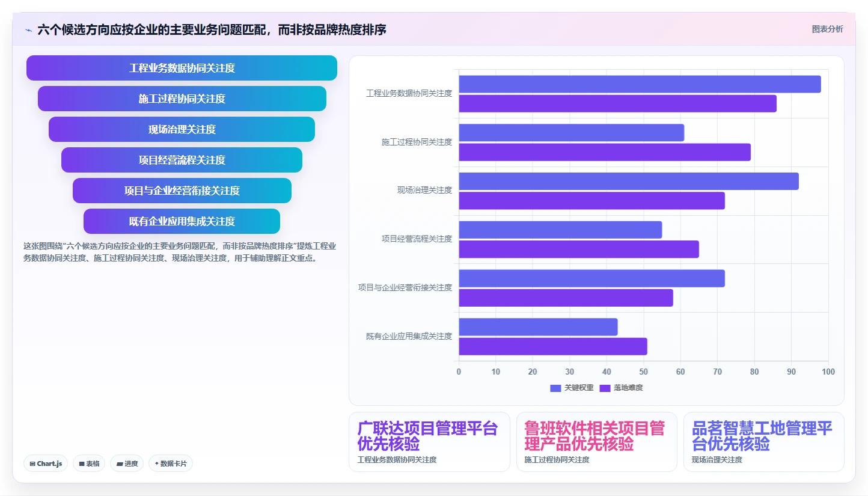Select the 项目经营流程关注度 funnel bar
Viewport: 868px width, 496px height.
[182, 160]
